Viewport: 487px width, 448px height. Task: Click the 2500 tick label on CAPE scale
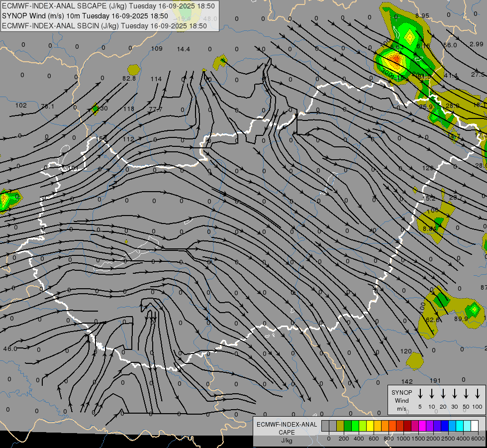(x=448, y=439)
